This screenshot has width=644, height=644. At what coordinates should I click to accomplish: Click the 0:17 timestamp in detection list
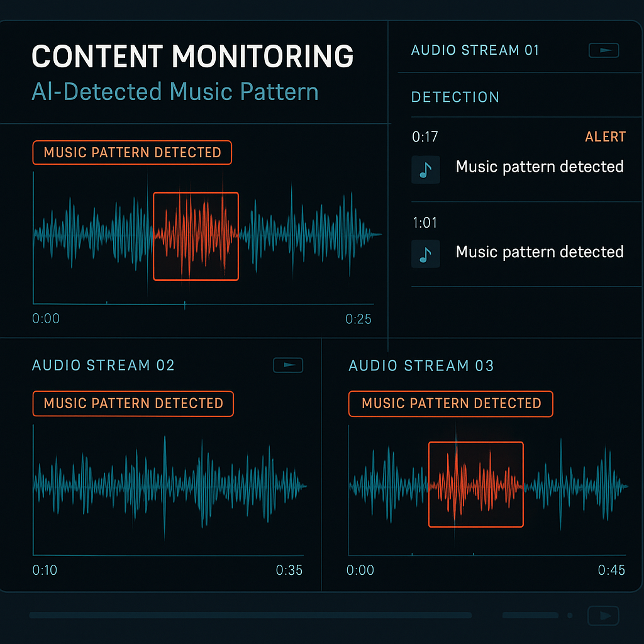coord(425,136)
